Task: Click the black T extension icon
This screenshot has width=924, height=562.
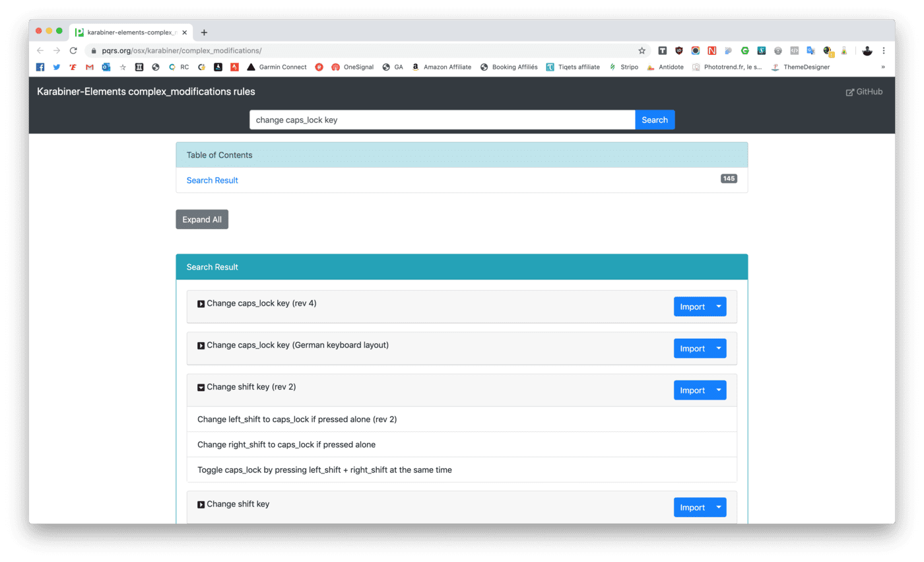Action: [x=662, y=50]
